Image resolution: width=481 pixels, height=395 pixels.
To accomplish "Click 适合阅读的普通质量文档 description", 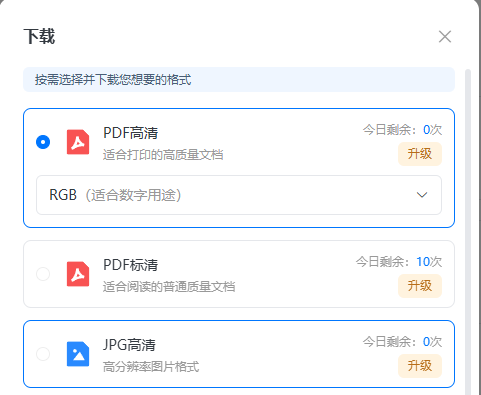I will [169, 287].
